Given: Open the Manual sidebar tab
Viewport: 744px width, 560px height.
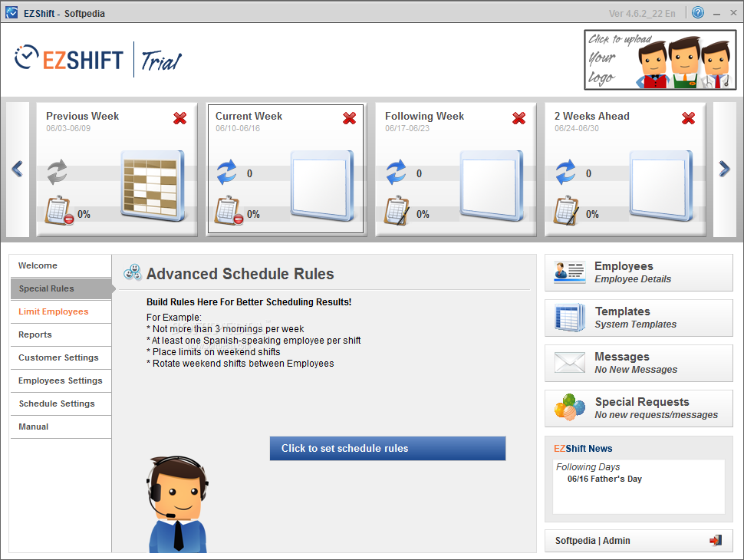Looking at the screenshot, I should (x=61, y=427).
